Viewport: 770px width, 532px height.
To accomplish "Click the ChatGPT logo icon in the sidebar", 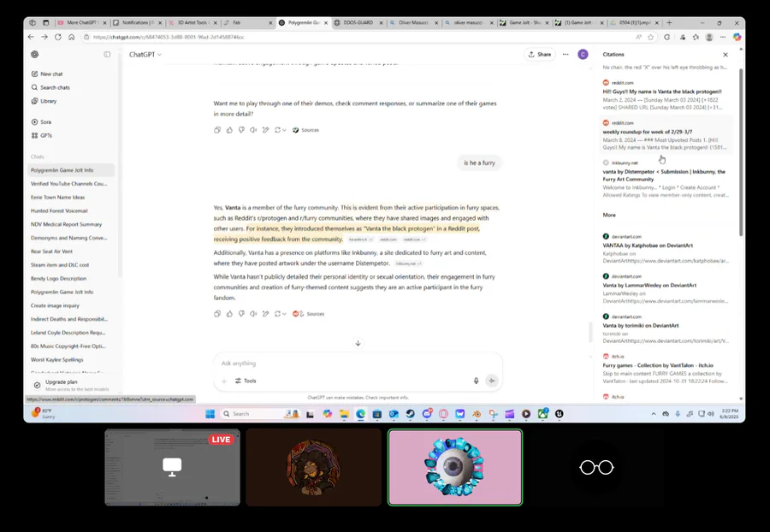I will click(x=34, y=55).
